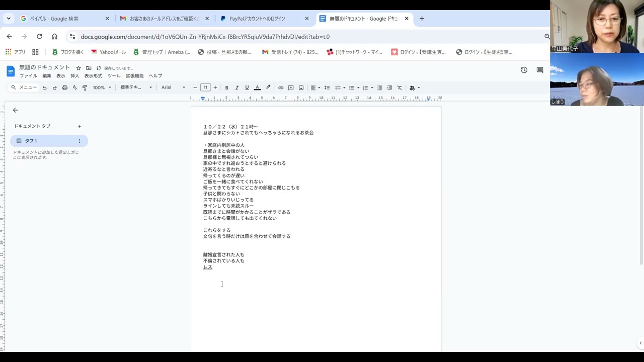The width and height of the screenshot is (644, 362).
Task: Clear formatting with the toolbar icon
Action: pos(399,87)
